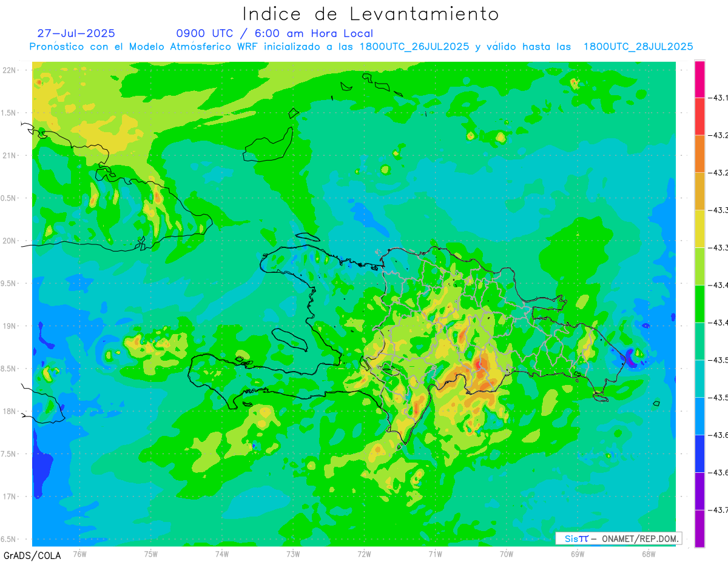This screenshot has height=562, width=728.
Task: Pick the magenta swatch in the legend
Action: coord(699,79)
